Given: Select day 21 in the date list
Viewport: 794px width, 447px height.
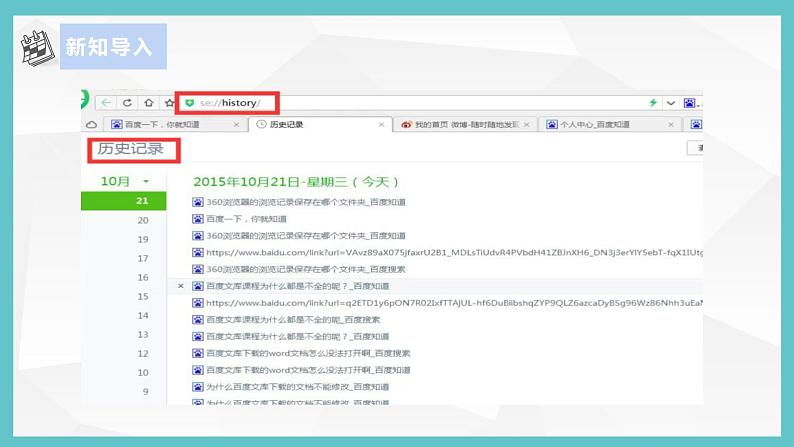Looking at the screenshot, I should [x=124, y=201].
